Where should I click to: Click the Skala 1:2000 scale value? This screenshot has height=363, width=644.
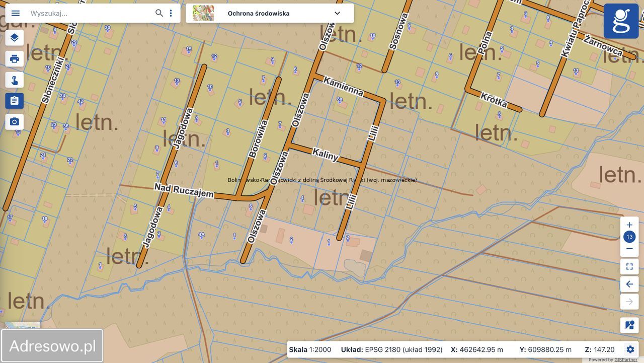310,349
